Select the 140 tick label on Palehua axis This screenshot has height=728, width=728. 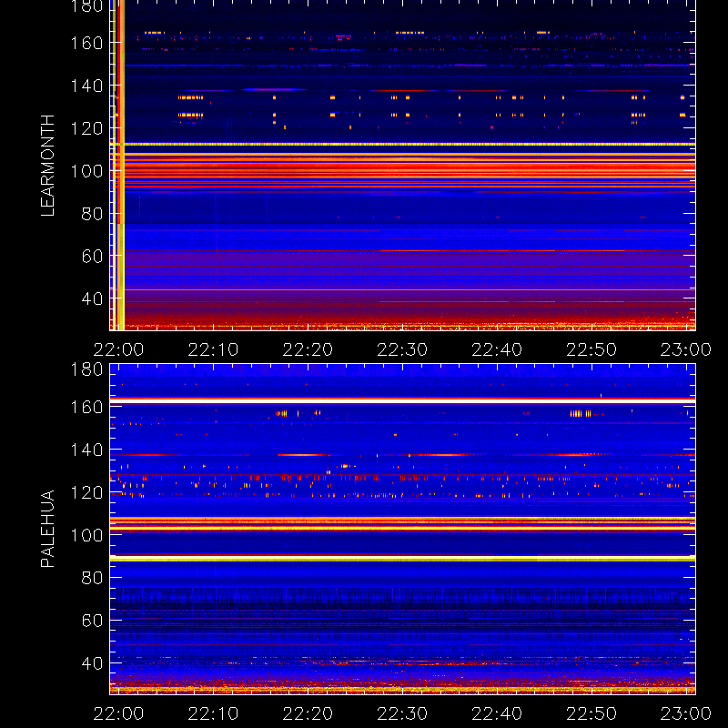click(86, 450)
